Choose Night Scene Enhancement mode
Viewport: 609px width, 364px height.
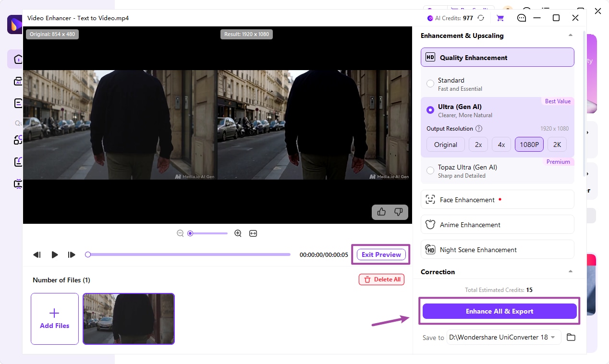498,249
